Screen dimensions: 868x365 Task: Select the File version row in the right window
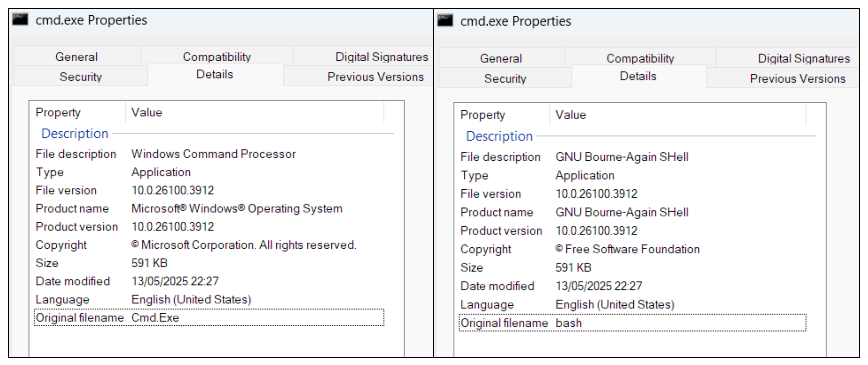pos(633,194)
